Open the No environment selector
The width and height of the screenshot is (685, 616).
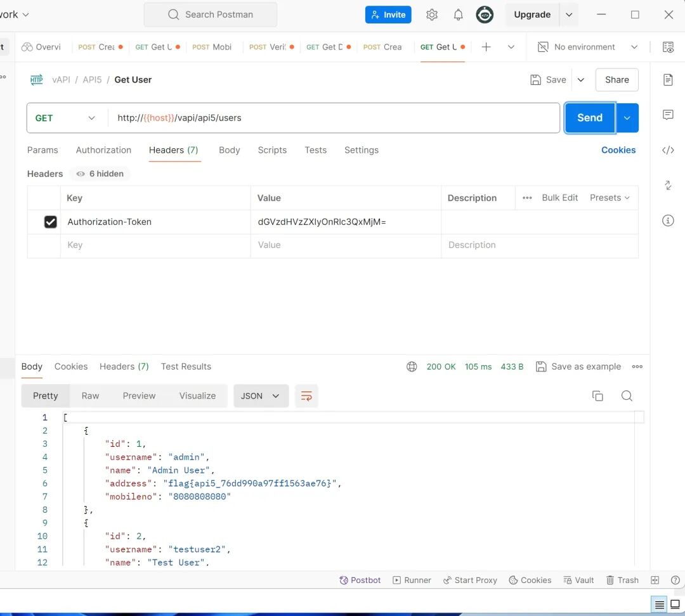[x=587, y=47]
